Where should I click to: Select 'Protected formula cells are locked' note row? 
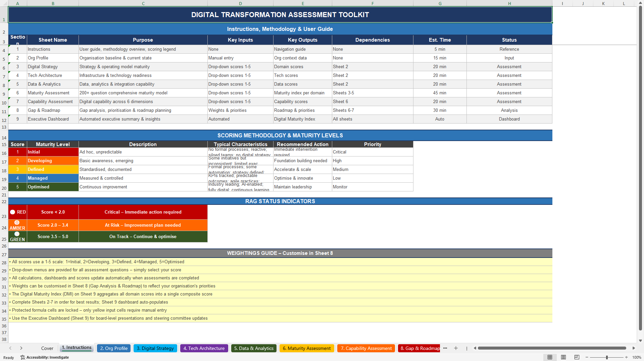(x=280, y=310)
